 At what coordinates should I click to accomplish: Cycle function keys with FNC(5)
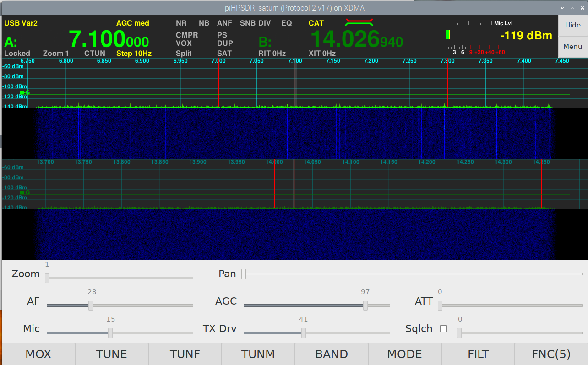[x=551, y=354]
